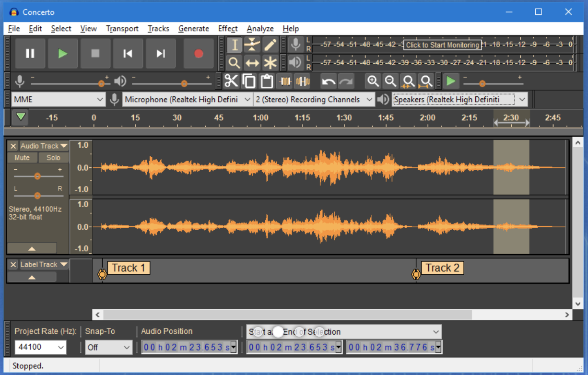Trim audio outside selection

pyautogui.click(x=285, y=81)
